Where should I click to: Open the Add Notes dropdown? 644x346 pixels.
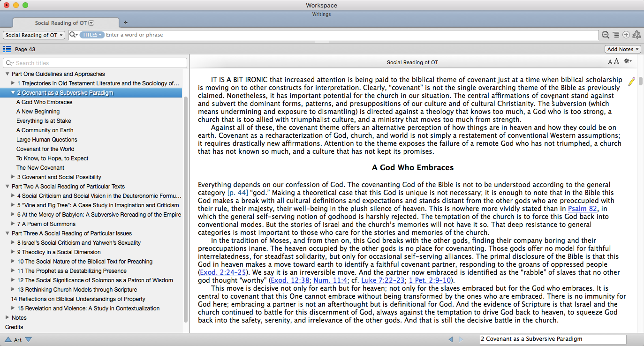[623, 49]
